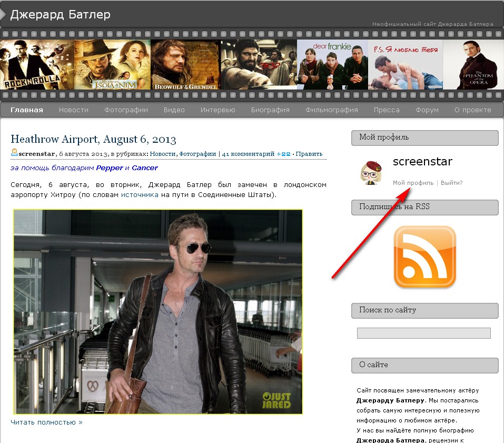Click the Мой профиль link under screenstar
This screenshot has height=443, width=504.
[413, 183]
